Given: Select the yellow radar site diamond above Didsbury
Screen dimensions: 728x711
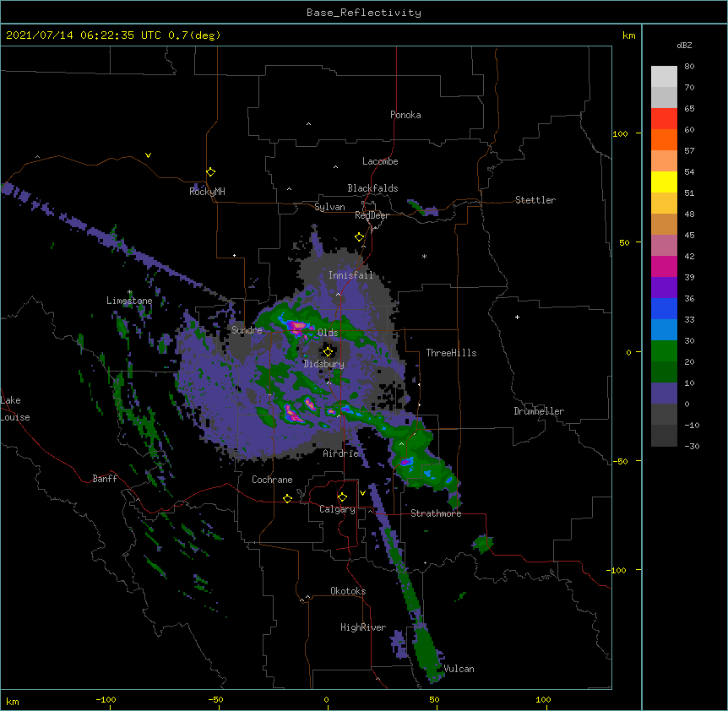Looking at the screenshot, I should 328,351.
